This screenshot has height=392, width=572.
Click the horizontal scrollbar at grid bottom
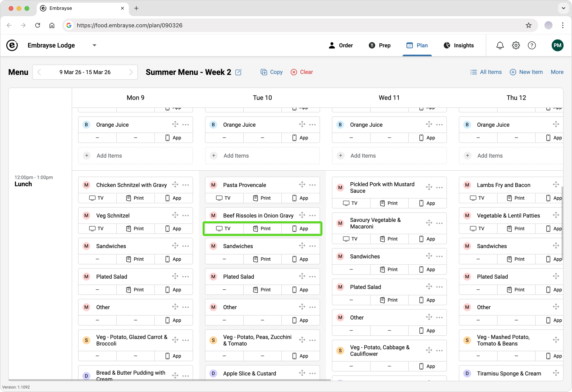tap(169, 380)
